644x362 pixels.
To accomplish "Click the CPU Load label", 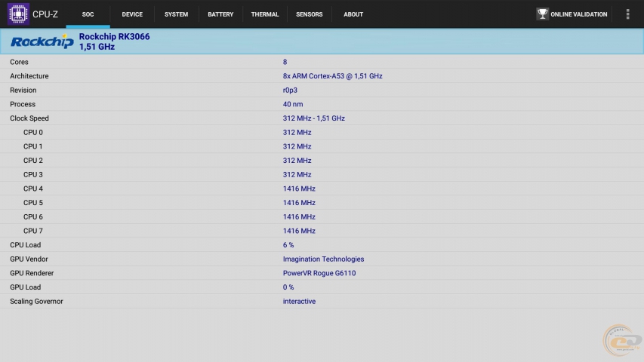I will pos(26,245).
